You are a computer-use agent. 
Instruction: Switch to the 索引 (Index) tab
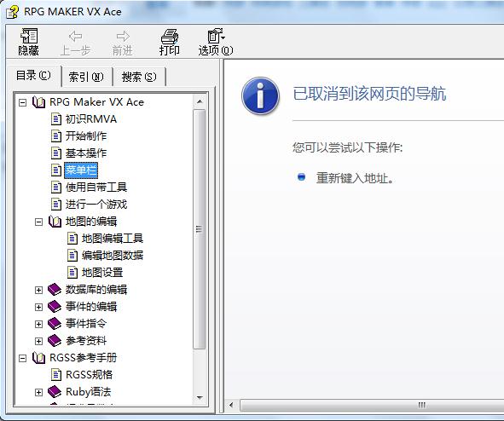coord(86,77)
